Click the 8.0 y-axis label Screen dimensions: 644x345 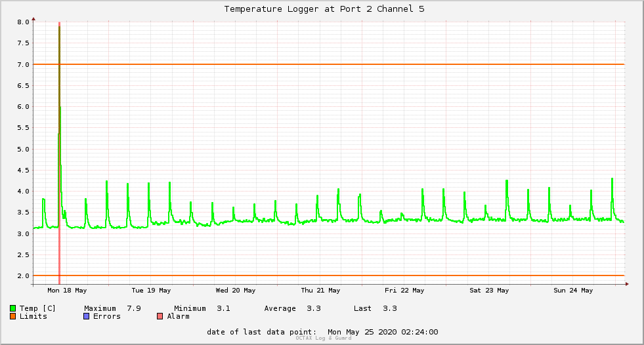pos(24,22)
